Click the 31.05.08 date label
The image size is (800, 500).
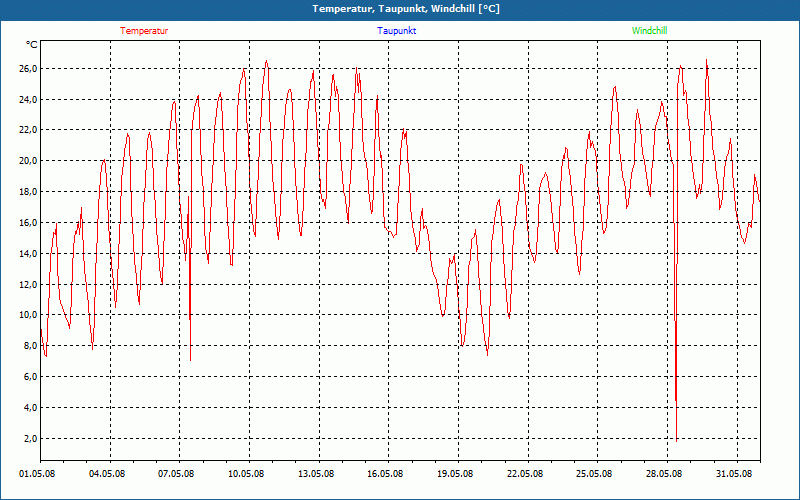pos(734,473)
